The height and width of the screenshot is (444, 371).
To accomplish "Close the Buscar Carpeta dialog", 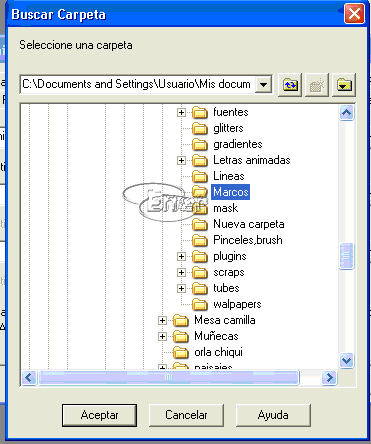I will point(354,14).
